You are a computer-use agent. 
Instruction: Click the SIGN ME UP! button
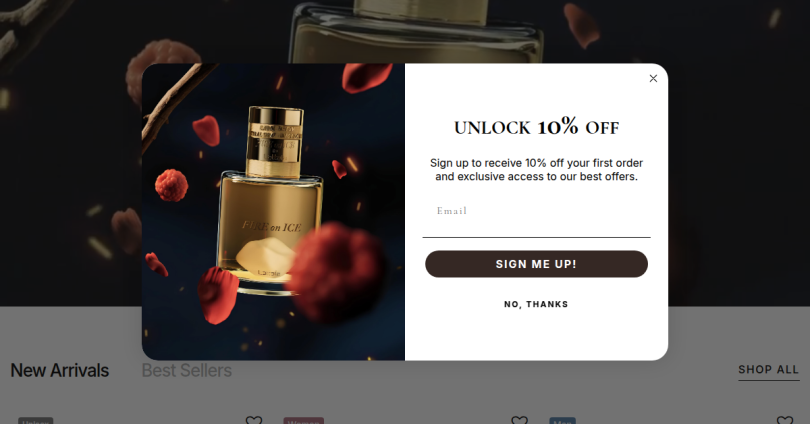pos(536,264)
